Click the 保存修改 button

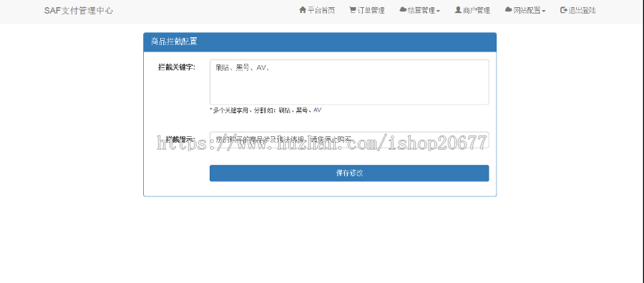coord(349,173)
